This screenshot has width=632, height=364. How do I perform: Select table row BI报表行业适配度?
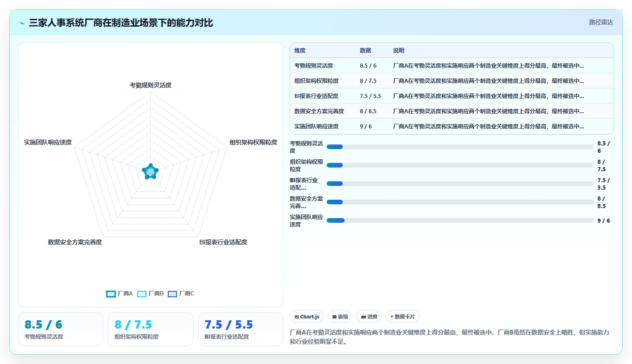pos(452,96)
